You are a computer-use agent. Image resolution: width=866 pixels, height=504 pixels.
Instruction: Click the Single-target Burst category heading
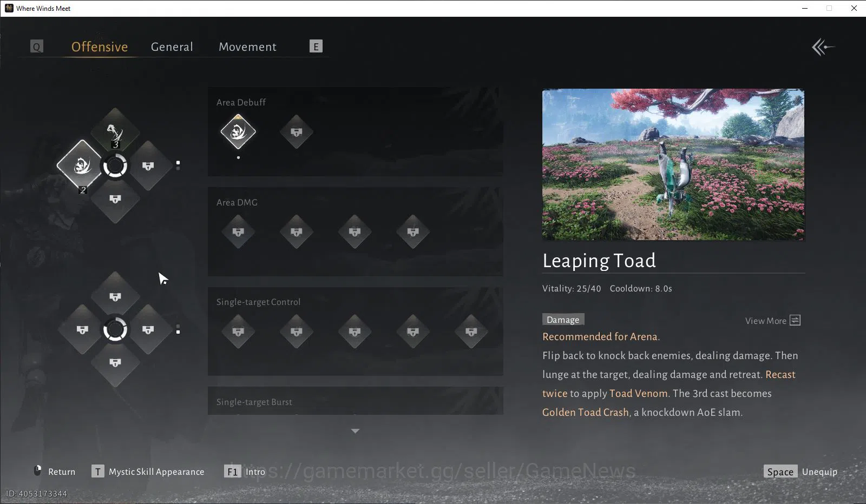(254, 402)
